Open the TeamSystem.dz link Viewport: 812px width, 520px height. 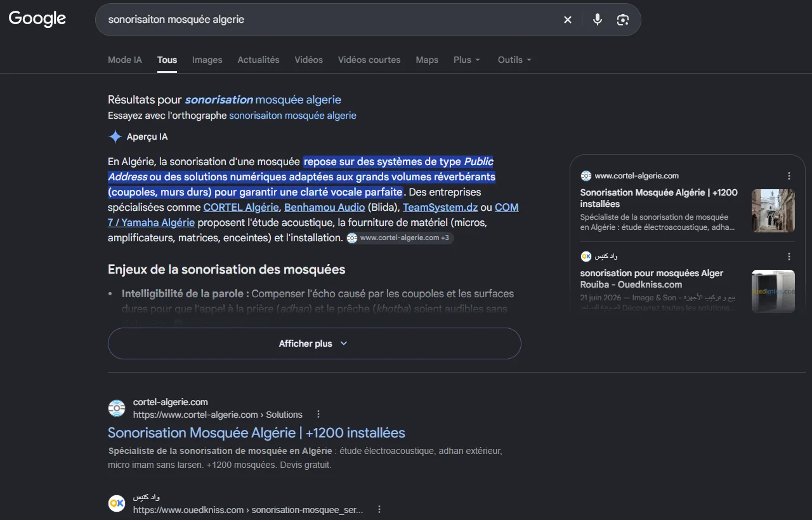440,208
